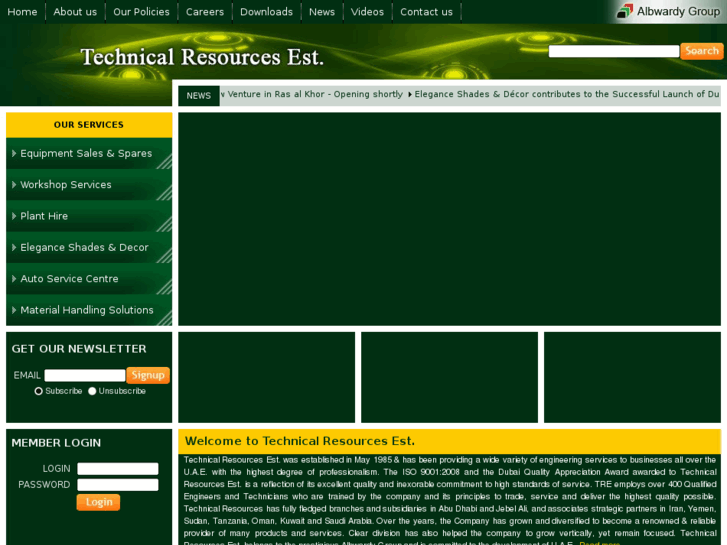Select the Subscribe radio button
The height and width of the screenshot is (545, 727).
click(x=38, y=391)
